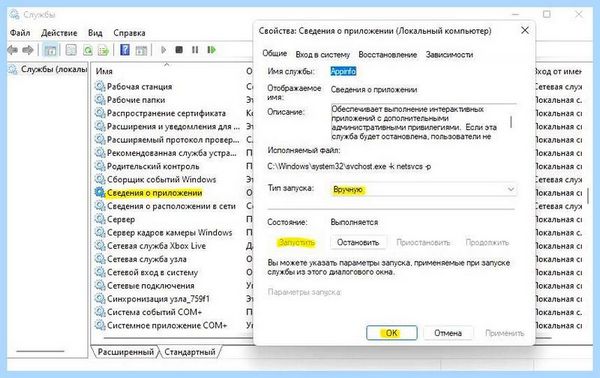Click gear icon beside Сетевые подключения
This screenshot has width=600, height=378.
(100, 285)
